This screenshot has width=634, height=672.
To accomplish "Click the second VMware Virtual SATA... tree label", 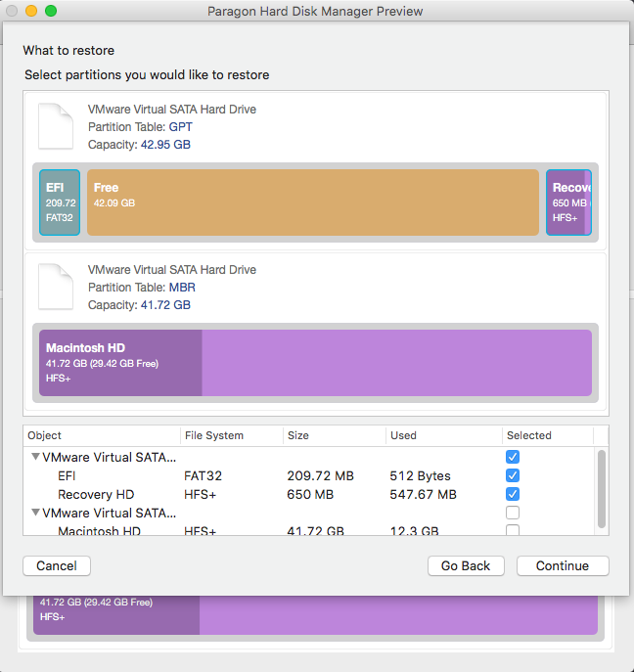I will (x=109, y=513).
